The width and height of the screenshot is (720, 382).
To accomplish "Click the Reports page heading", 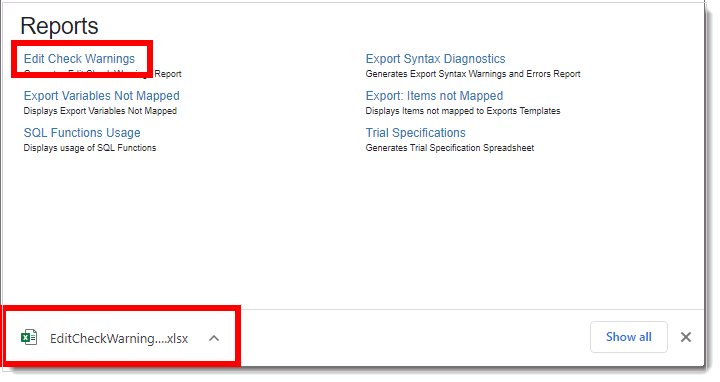I will [x=59, y=26].
